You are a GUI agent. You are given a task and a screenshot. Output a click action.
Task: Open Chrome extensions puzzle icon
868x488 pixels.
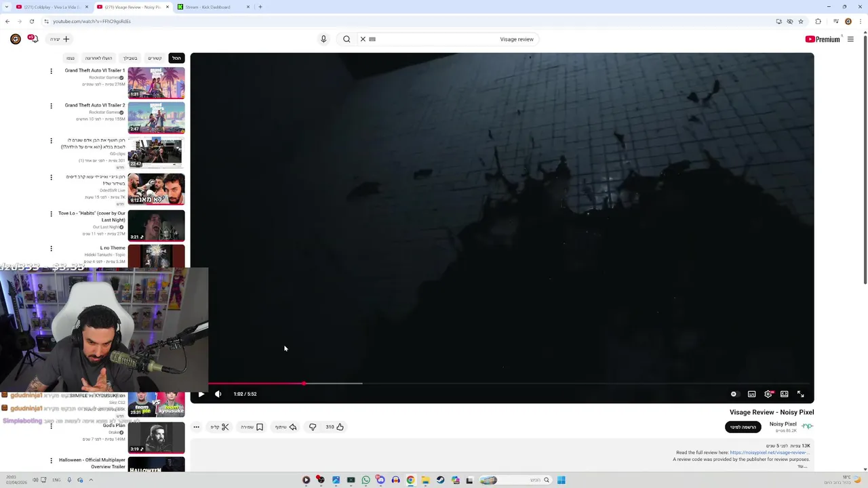[818, 21]
